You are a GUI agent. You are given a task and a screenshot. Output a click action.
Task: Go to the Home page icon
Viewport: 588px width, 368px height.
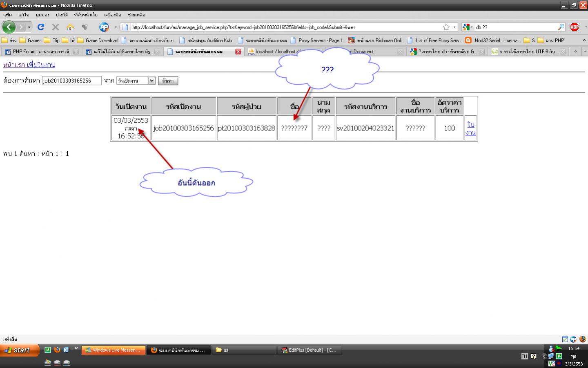click(x=70, y=27)
